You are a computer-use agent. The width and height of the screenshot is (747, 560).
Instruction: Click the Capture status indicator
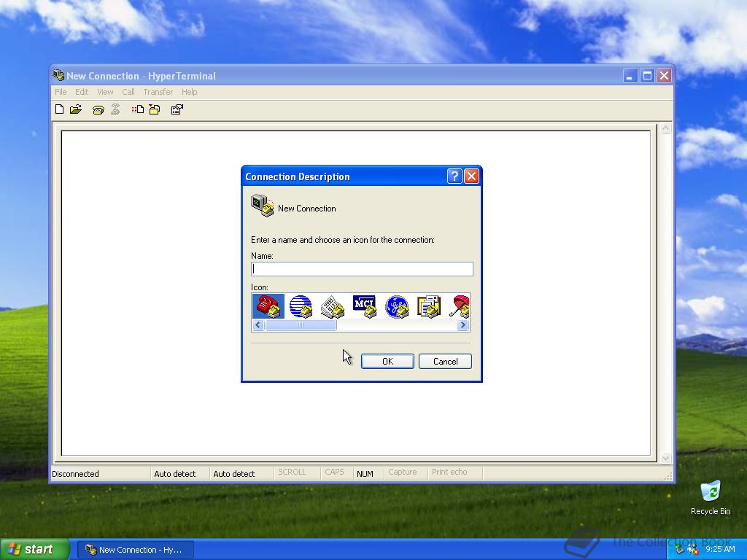pos(403,472)
